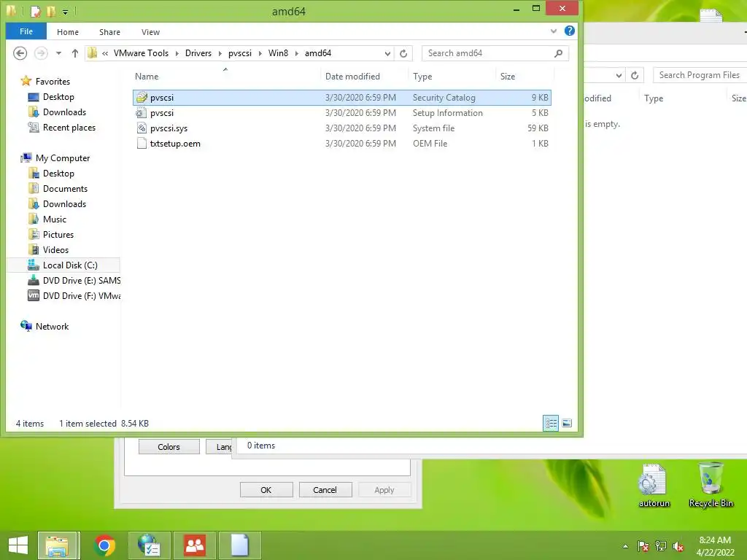This screenshot has width=747, height=560.
Task: Expand the arrow after Drivers breadcrumb
Action: (220, 53)
